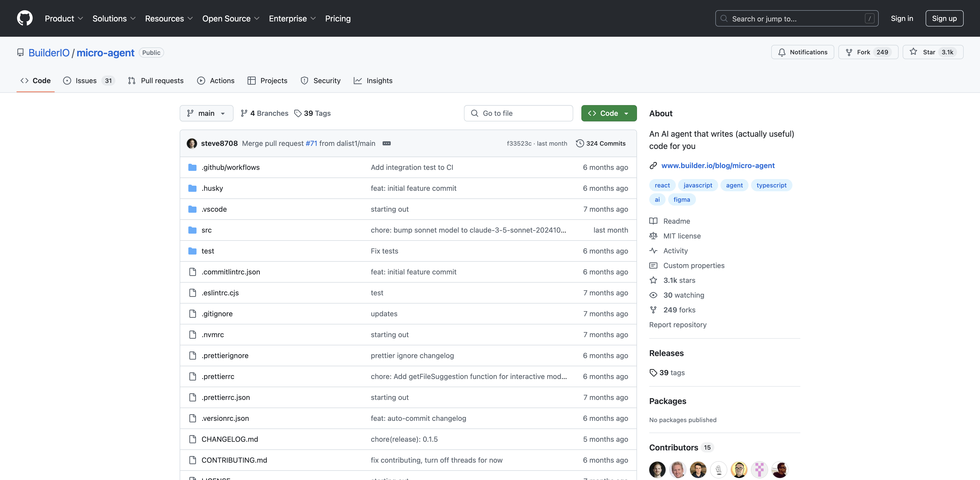The width and height of the screenshot is (980, 480).
Task: Open the MIT license scale icon
Action: [653, 236]
